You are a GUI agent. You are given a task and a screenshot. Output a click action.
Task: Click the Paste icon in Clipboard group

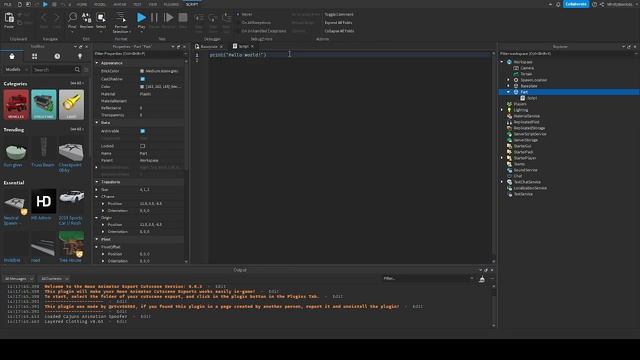point(9,18)
